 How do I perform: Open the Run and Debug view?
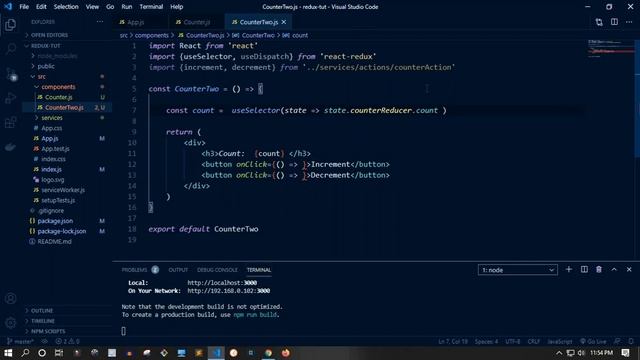click(x=11, y=98)
